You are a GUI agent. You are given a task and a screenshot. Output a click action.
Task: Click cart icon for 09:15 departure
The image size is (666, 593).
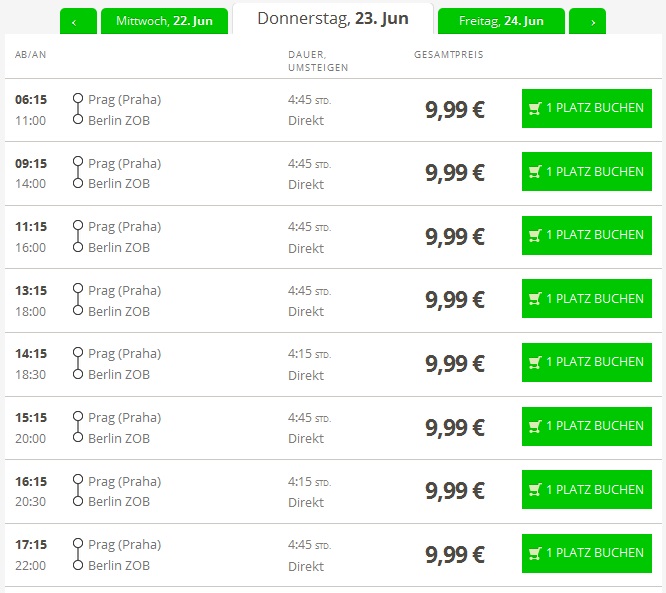pos(535,172)
